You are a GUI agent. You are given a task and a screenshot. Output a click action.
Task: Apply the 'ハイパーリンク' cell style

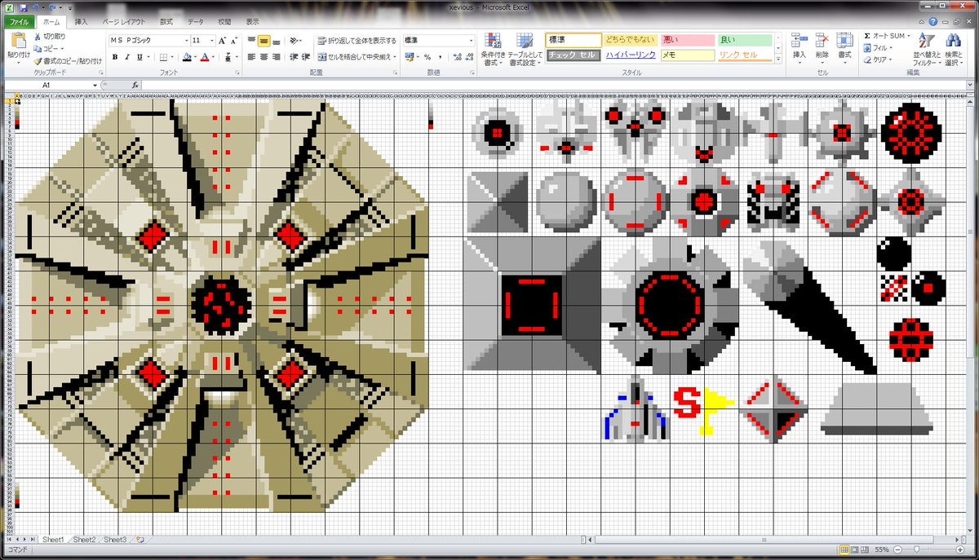click(x=629, y=55)
